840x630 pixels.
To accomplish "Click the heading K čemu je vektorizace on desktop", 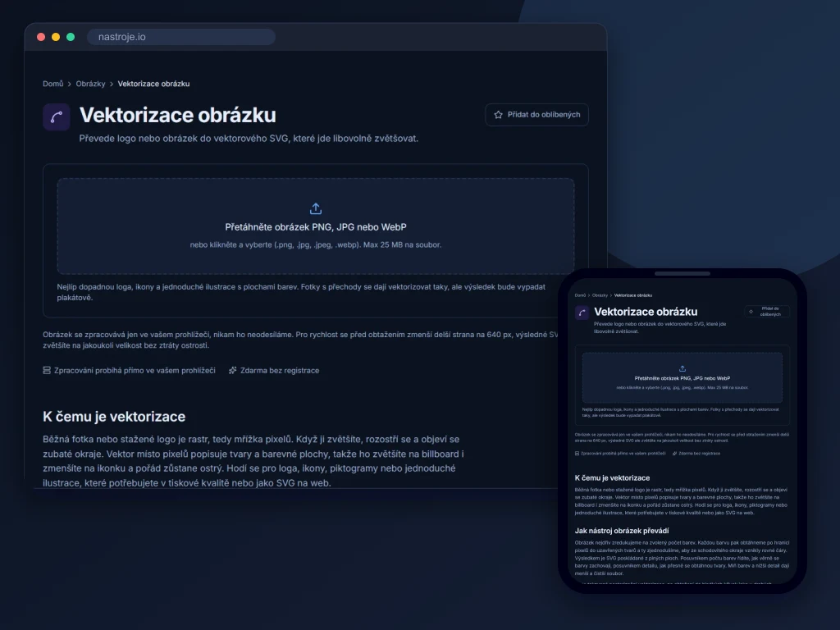I will [x=114, y=416].
